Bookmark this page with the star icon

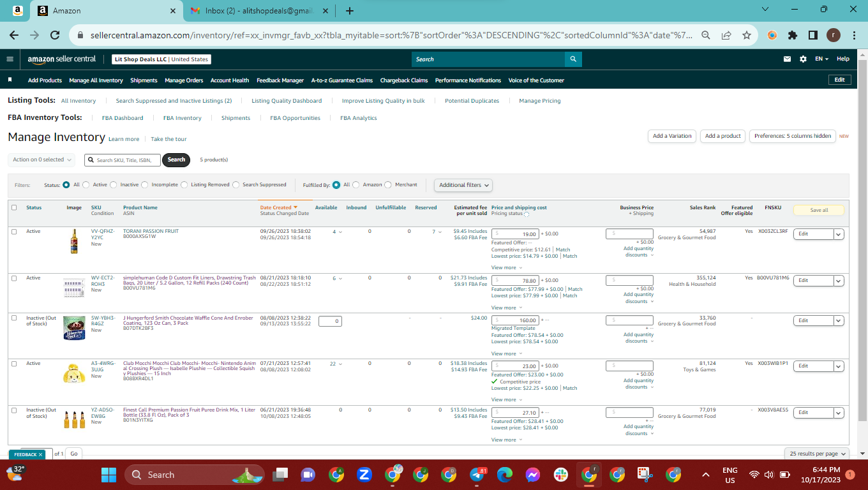(x=747, y=36)
